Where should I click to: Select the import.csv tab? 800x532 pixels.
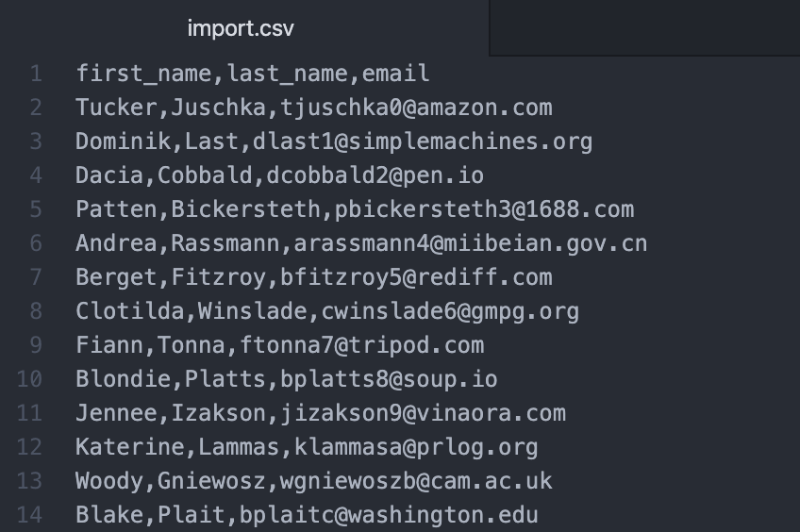click(241, 28)
